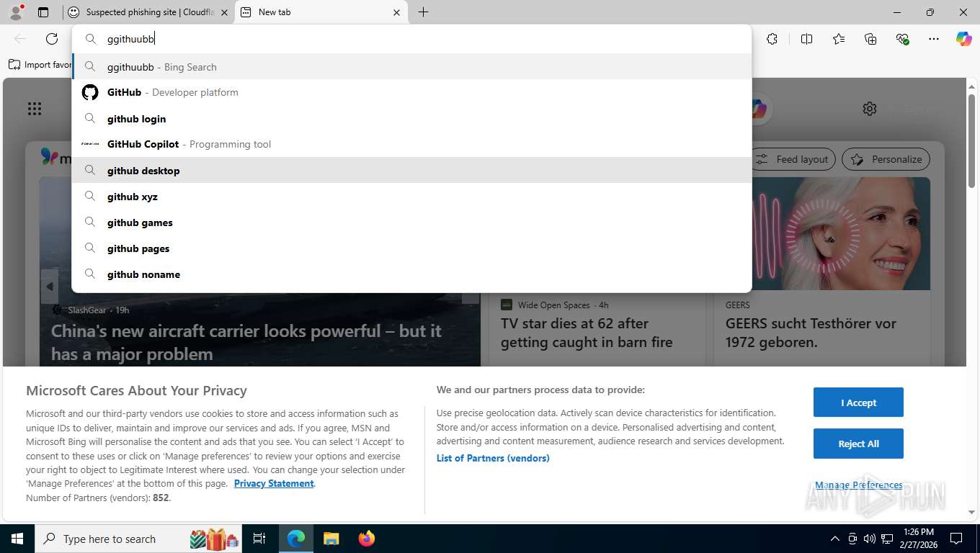Open the notification center icon
The width and height of the screenshot is (980, 553).
956,539
